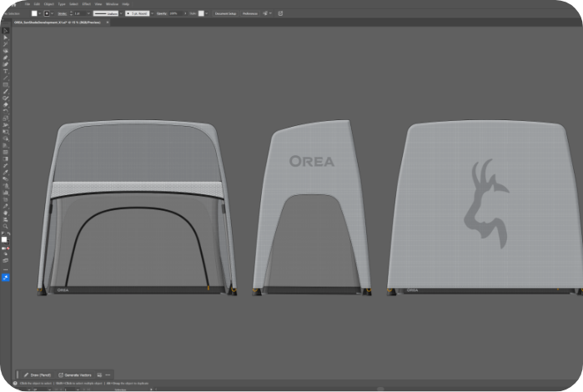Open the Style dropdown in control bar
Image resolution: width=583 pixels, height=392 pixels.
(200, 13)
